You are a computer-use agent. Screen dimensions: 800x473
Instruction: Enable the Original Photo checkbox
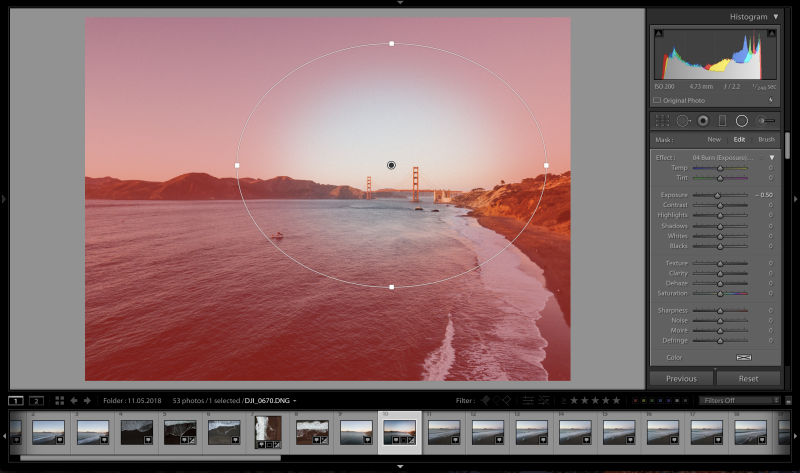657,101
